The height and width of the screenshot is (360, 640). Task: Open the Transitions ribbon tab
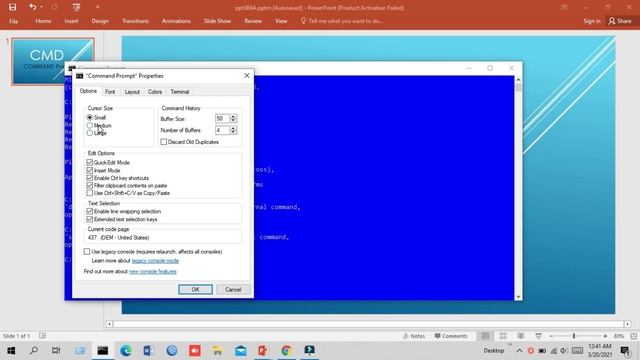click(x=135, y=21)
